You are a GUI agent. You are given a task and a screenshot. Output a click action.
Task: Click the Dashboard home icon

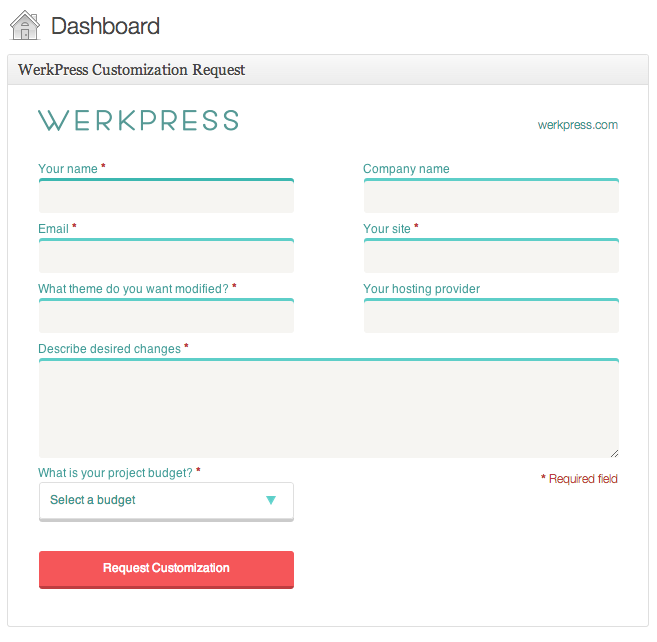[x=25, y=25]
